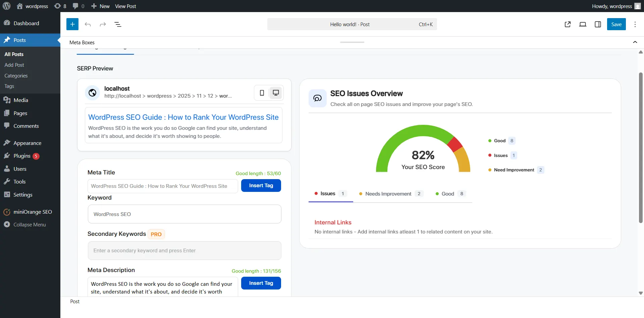The image size is (644, 318).
Task: Click the localhost breadcrumb URL text
Action: point(168,96)
